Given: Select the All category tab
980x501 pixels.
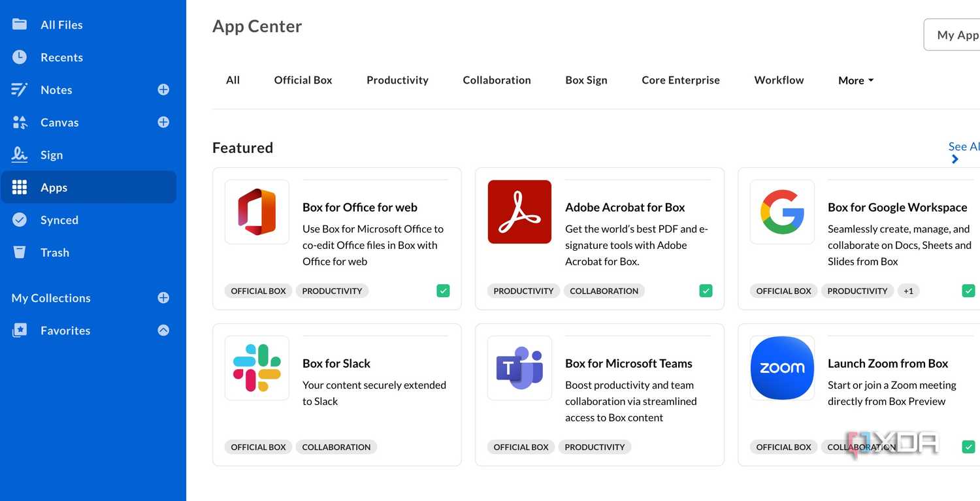Looking at the screenshot, I should pyautogui.click(x=233, y=80).
